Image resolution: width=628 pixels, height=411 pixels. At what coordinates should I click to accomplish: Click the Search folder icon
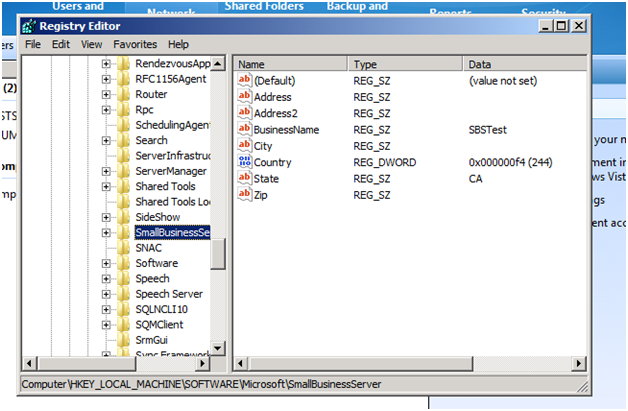point(124,140)
